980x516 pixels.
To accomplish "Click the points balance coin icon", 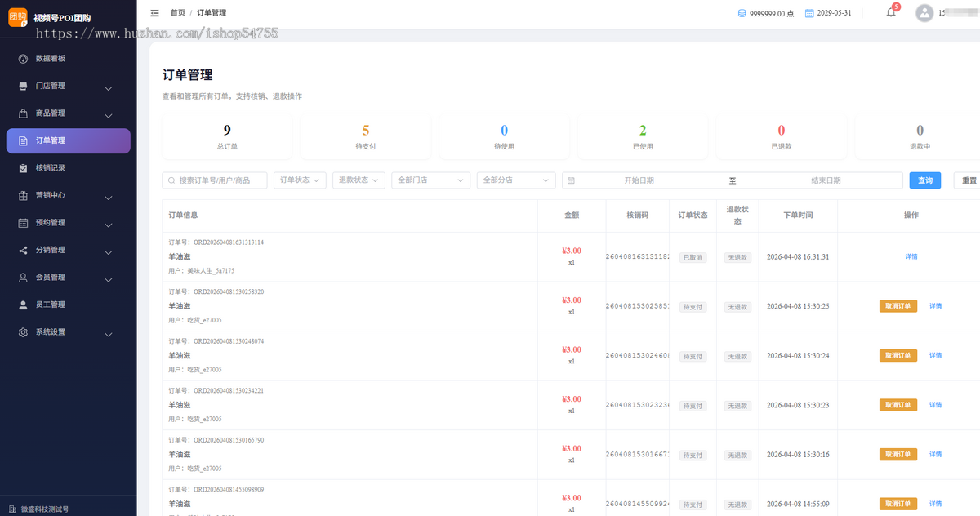I will click(x=742, y=13).
